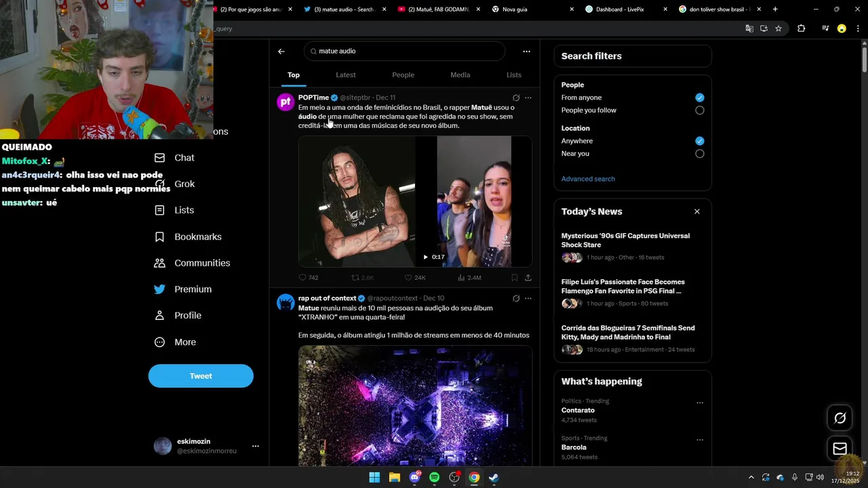Bookmark this page with the star icon
The image size is (868, 488).
pyautogui.click(x=778, y=28)
